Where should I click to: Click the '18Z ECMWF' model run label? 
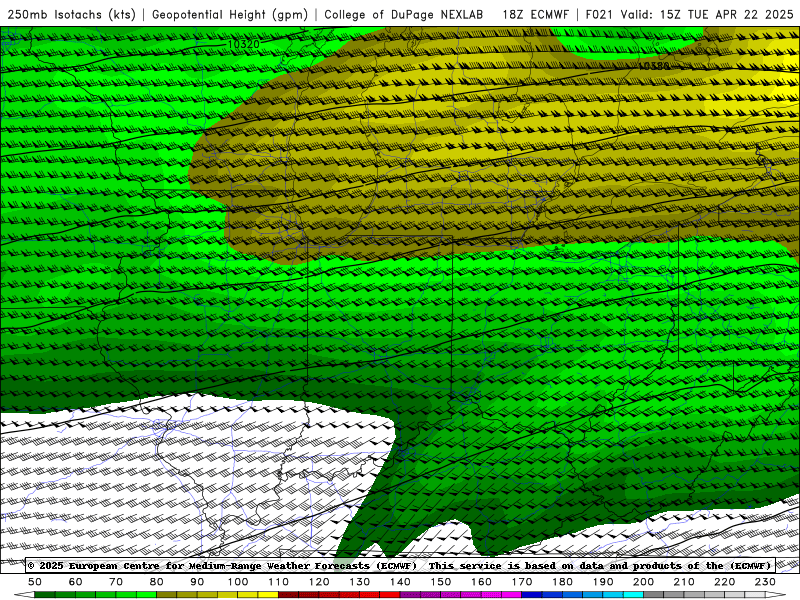click(535, 14)
